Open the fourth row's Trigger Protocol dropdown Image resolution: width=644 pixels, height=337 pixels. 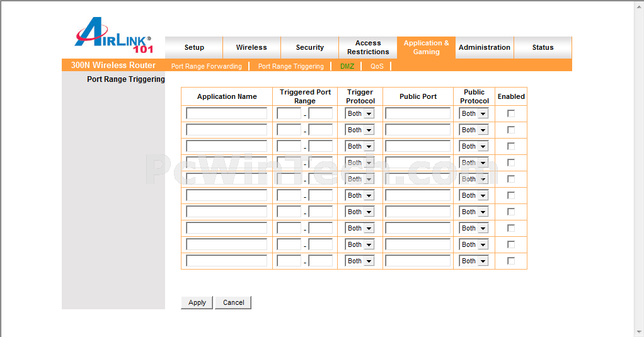[360, 163]
